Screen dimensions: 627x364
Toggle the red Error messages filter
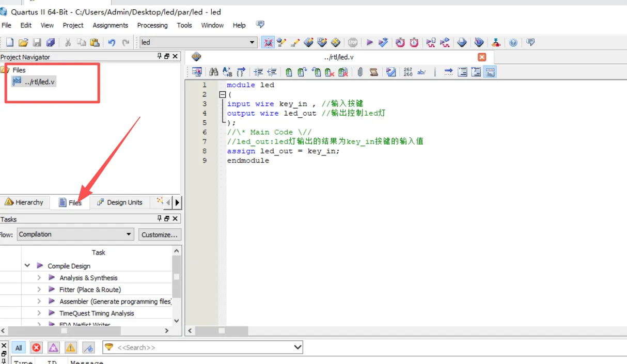(x=36, y=348)
